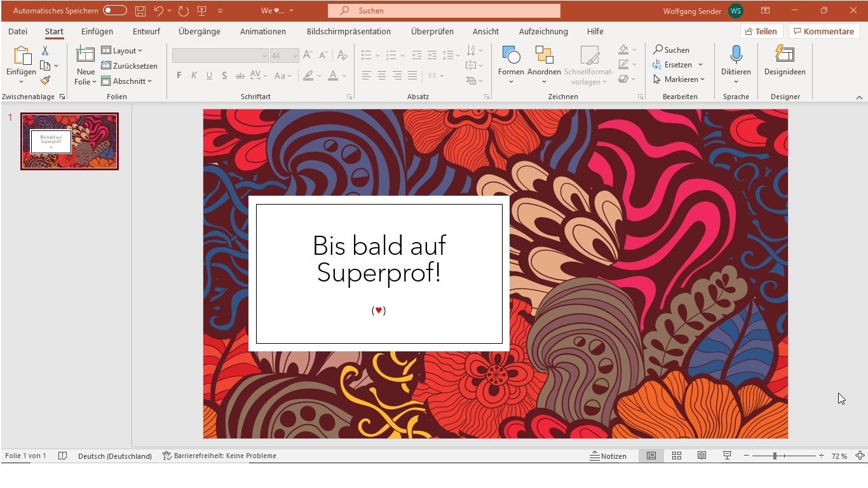Switch to Einfügen tab

[97, 31]
